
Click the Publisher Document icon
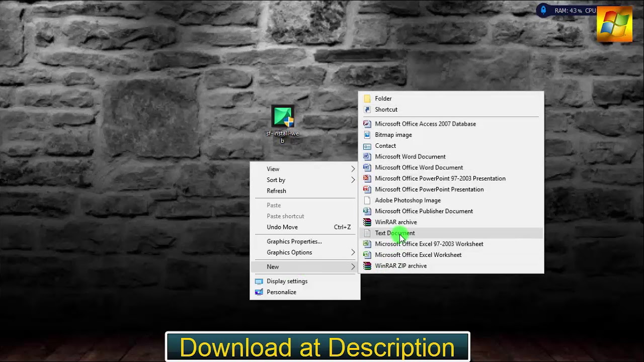367,211
